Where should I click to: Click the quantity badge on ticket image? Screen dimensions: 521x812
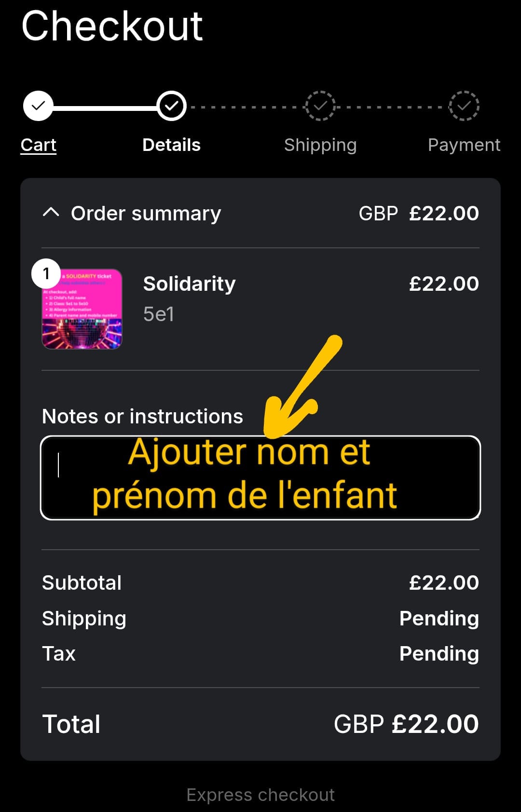(46, 273)
